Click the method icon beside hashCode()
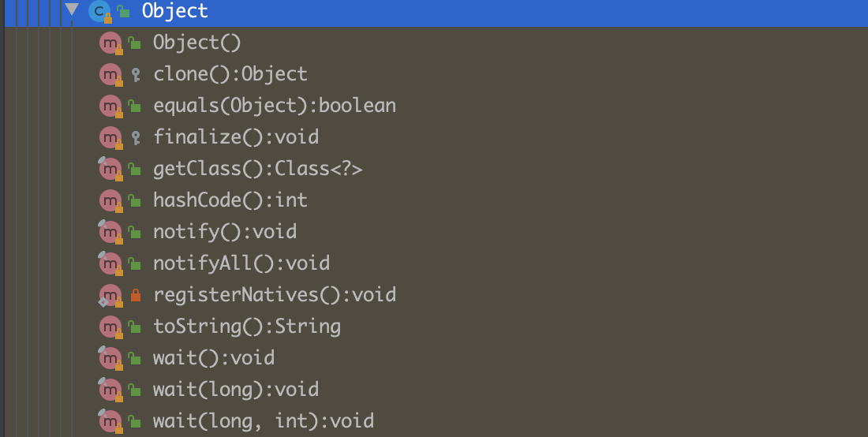The width and height of the screenshot is (868, 437). click(110, 201)
